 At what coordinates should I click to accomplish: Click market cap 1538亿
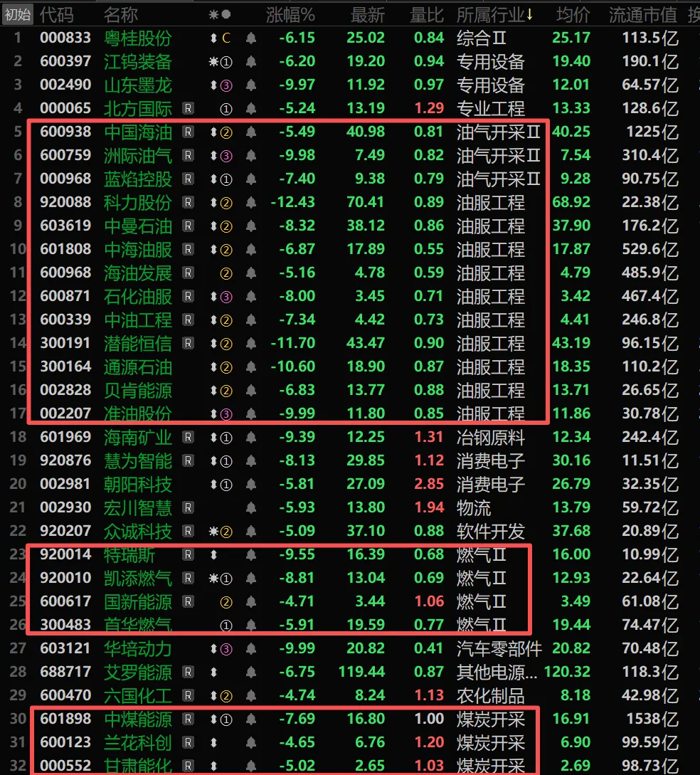pyautogui.click(x=652, y=719)
